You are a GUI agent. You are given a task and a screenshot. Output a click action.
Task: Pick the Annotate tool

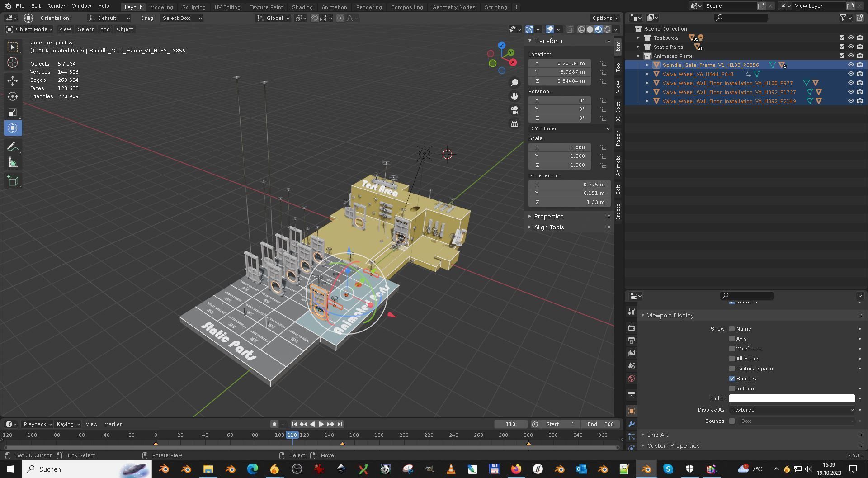[x=13, y=147]
